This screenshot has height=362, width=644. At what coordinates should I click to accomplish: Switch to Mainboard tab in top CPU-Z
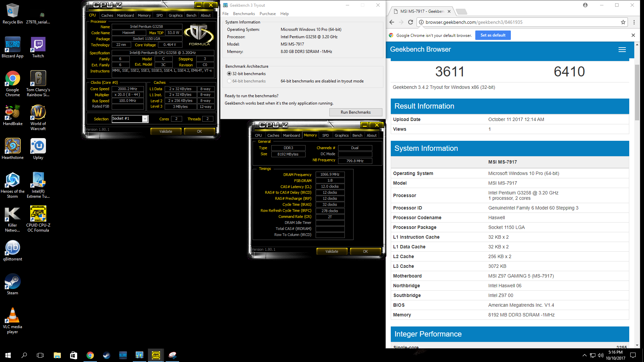tap(125, 15)
